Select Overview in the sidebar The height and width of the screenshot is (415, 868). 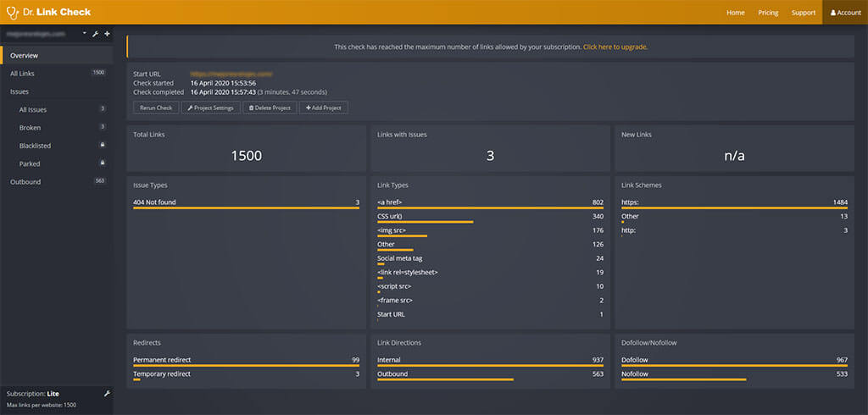pos(57,55)
